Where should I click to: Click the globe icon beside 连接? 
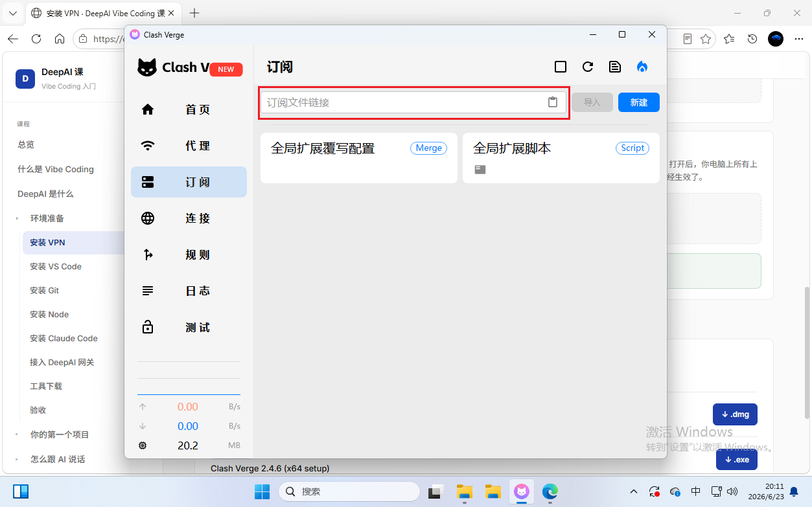[148, 218]
